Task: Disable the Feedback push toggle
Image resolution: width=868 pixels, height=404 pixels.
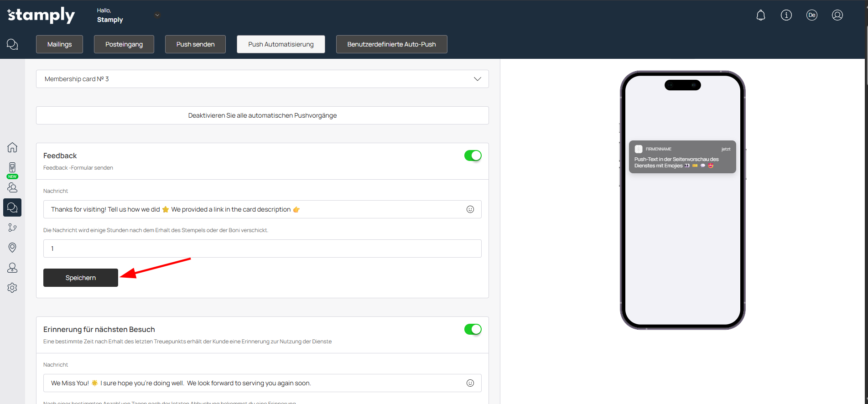Action: (473, 155)
